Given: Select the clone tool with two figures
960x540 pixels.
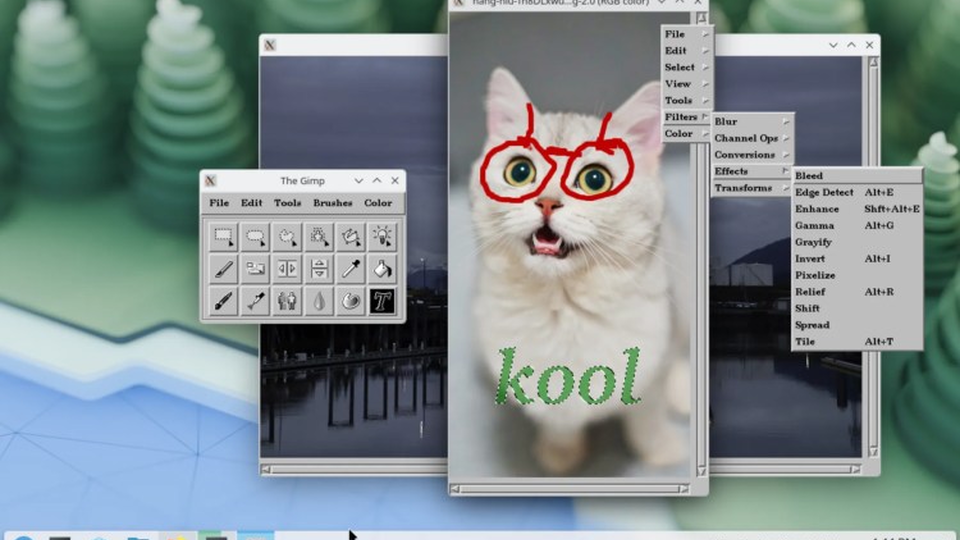Looking at the screenshot, I should 287,301.
